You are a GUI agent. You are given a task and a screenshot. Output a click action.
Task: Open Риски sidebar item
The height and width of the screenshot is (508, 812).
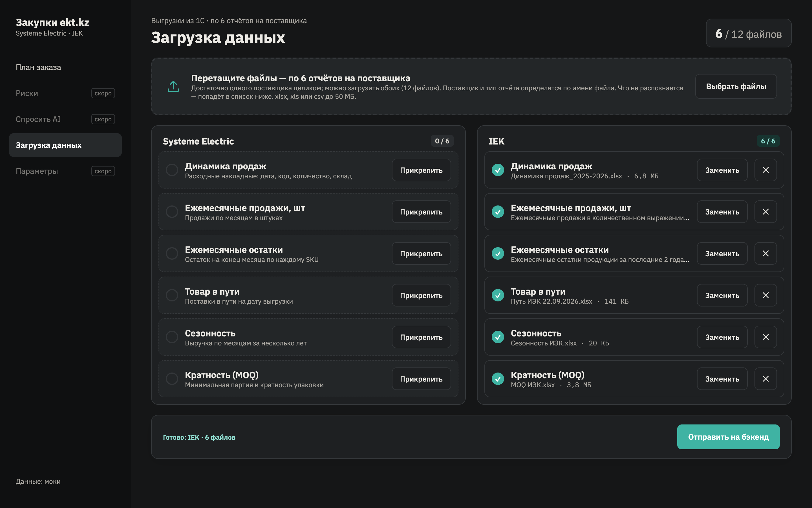(65, 93)
